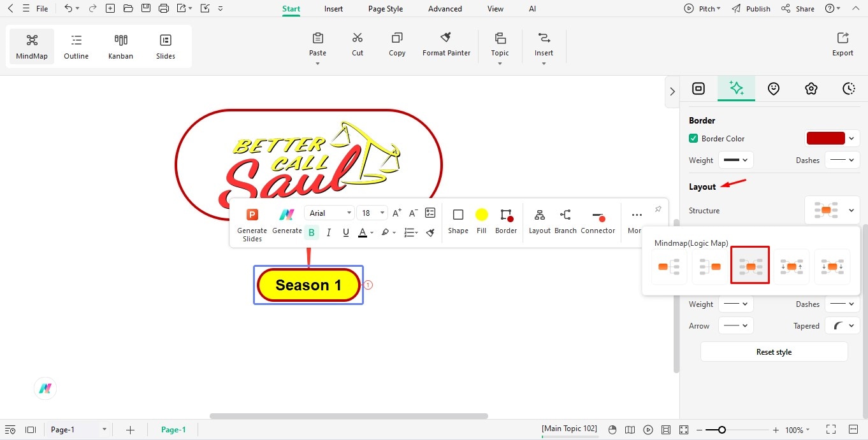Open the Structure layout dropdown

click(x=832, y=211)
